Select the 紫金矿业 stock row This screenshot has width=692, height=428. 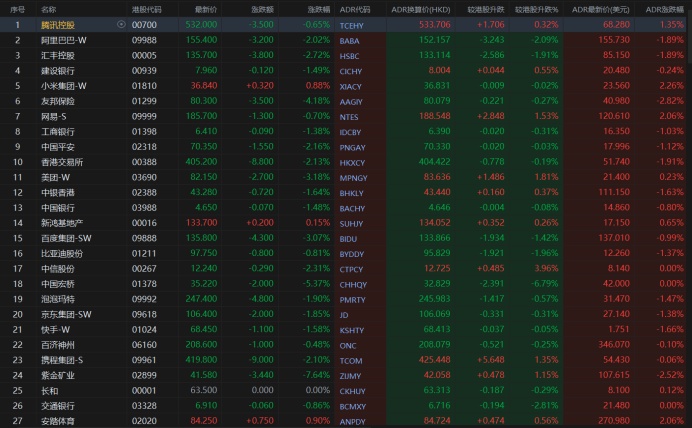pyautogui.click(x=57, y=375)
